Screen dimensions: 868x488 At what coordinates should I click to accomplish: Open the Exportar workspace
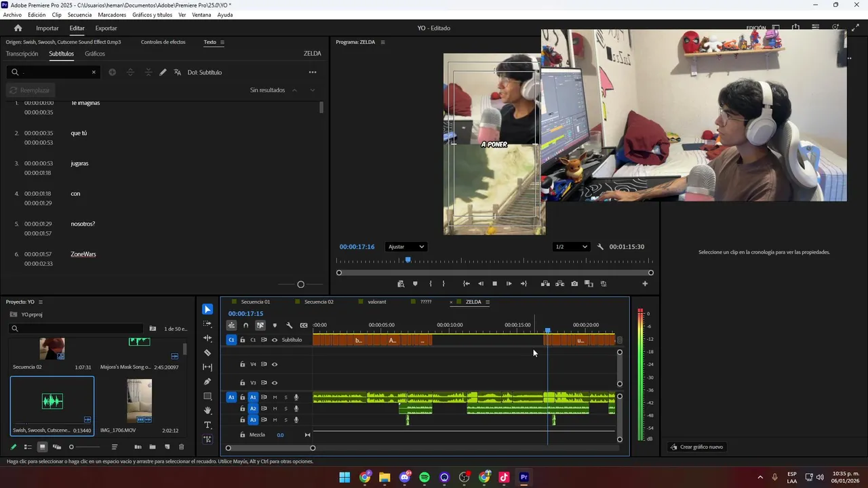coord(106,28)
